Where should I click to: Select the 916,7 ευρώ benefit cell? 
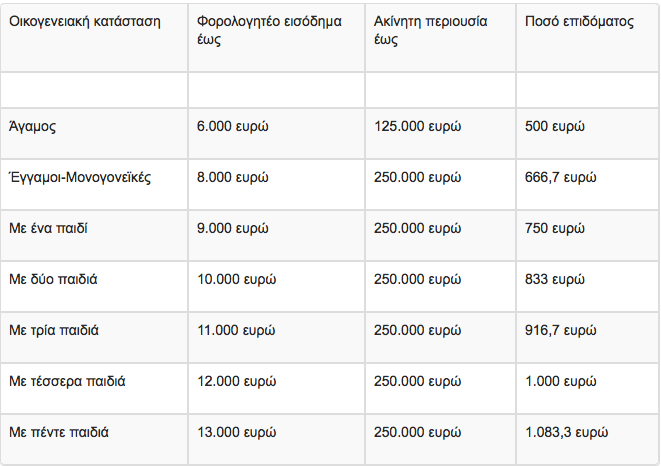(588, 337)
